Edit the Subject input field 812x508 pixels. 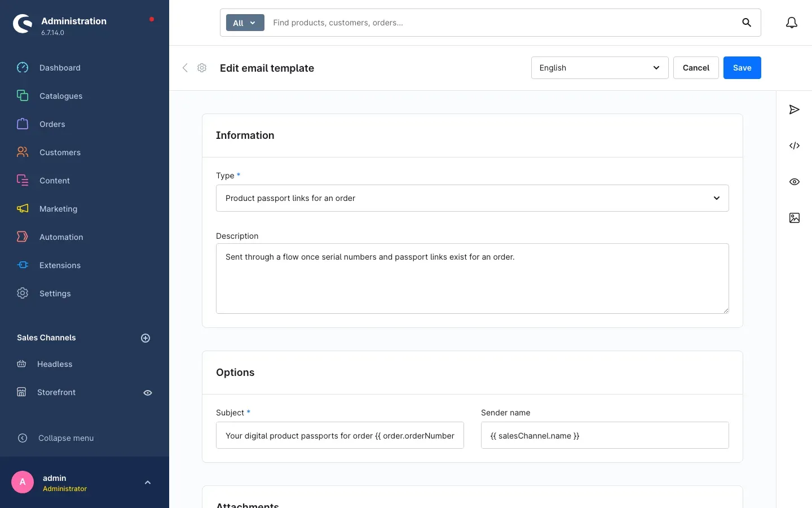click(340, 435)
